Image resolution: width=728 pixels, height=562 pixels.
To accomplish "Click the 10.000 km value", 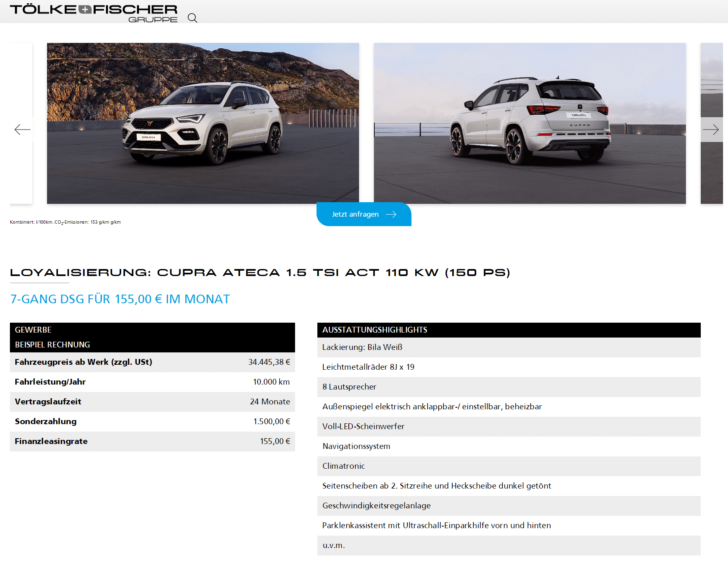I will [x=272, y=382].
